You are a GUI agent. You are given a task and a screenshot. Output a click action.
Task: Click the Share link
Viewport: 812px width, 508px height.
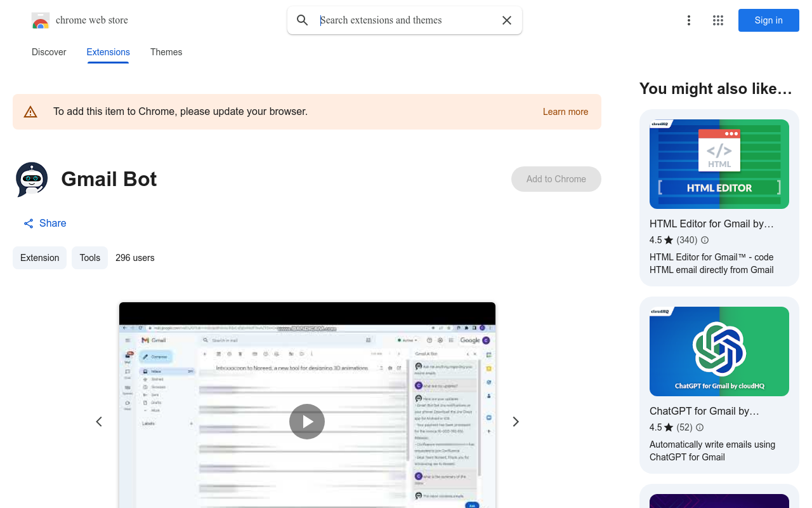click(45, 224)
